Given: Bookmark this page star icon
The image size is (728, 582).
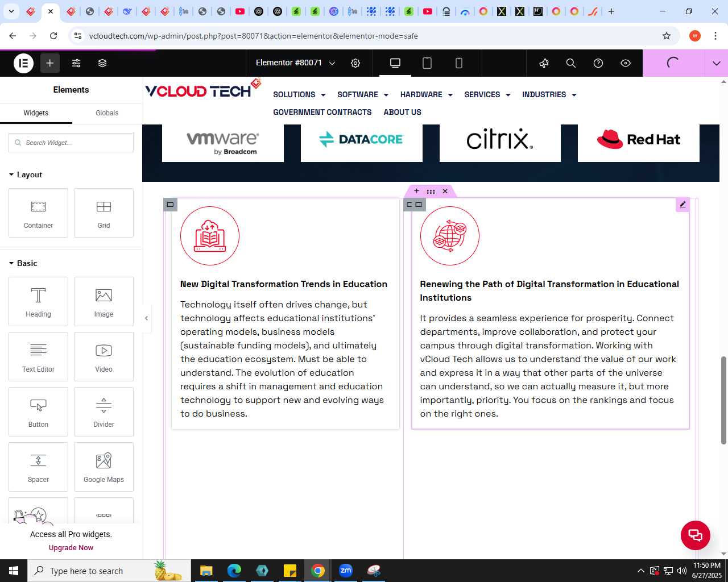Looking at the screenshot, I should point(667,36).
